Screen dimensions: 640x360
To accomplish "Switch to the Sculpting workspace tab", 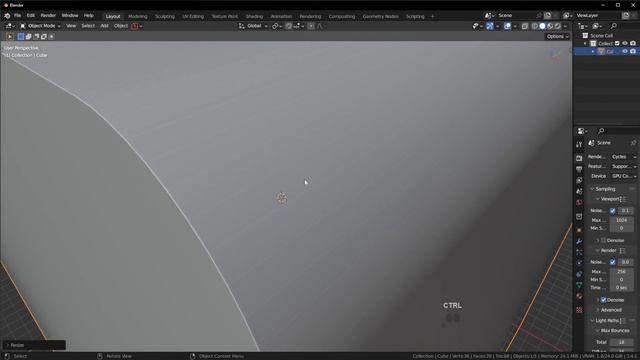I will [164, 16].
